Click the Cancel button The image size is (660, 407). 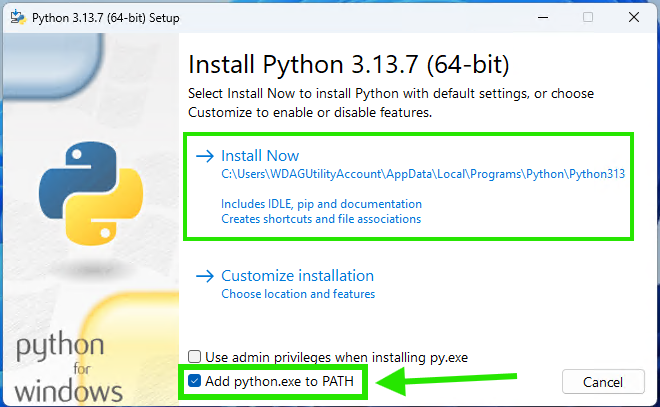pyautogui.click(x=603, y=381)
